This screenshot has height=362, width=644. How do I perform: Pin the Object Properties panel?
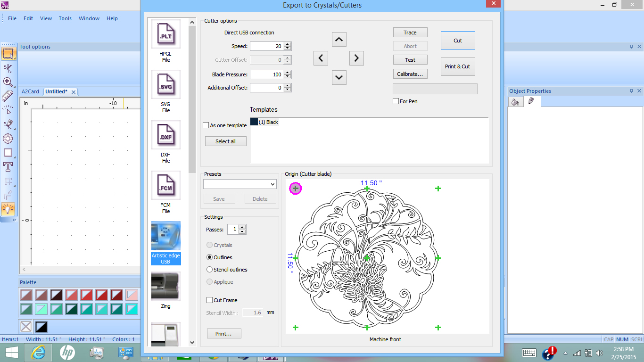632,91
